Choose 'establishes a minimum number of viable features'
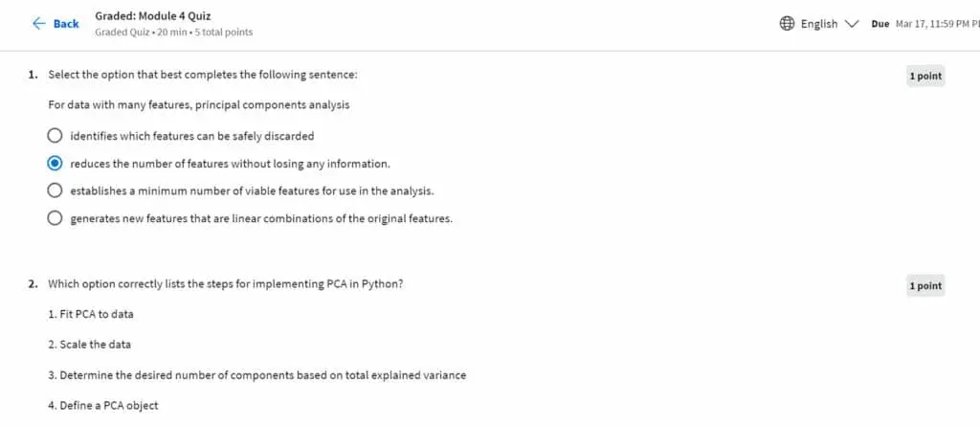 pos(55,191)
